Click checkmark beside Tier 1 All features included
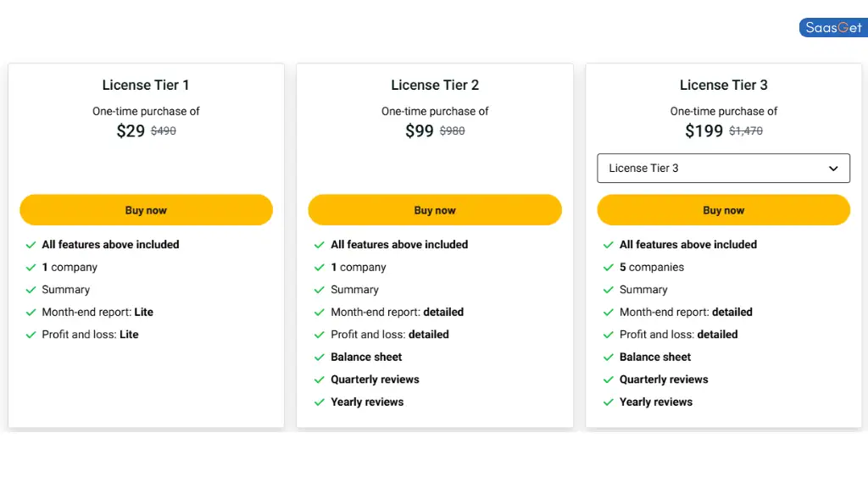Viewport: 868px width, 488px height. click(31, 245)
